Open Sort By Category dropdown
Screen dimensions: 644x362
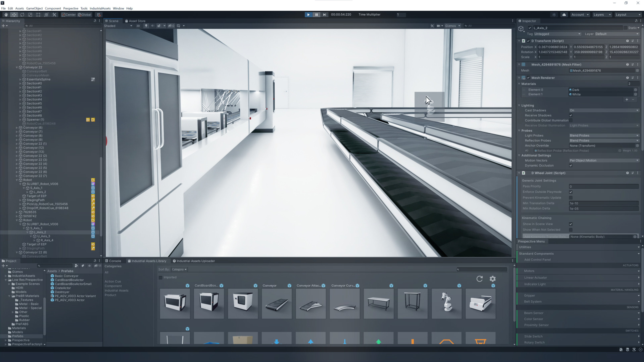point(179,269)
